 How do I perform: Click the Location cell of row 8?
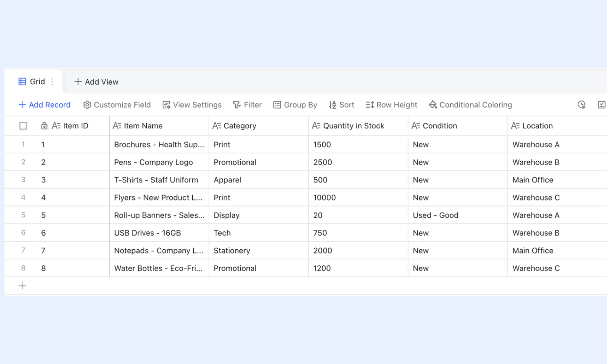[x=557, y=268]
